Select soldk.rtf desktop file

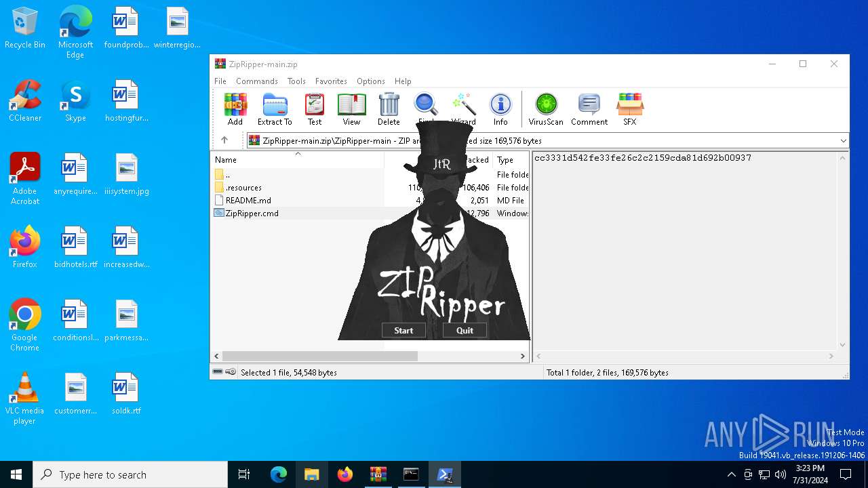coord(126,394)
